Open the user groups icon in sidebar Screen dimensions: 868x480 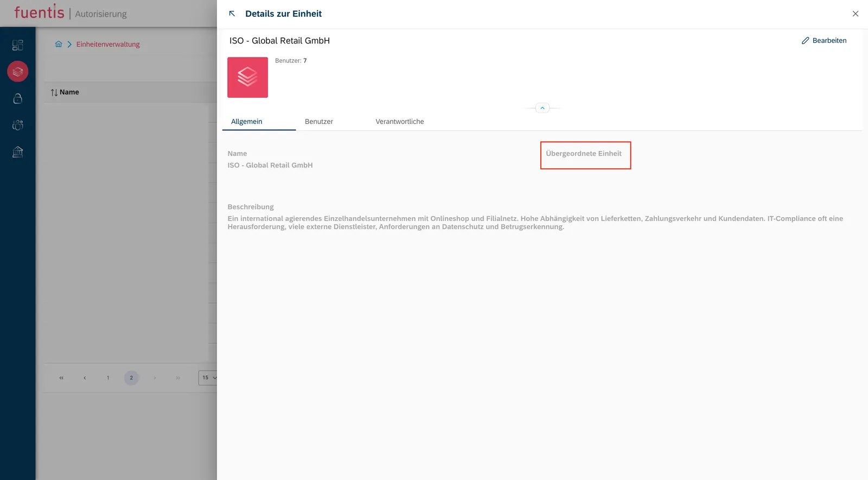17,125
